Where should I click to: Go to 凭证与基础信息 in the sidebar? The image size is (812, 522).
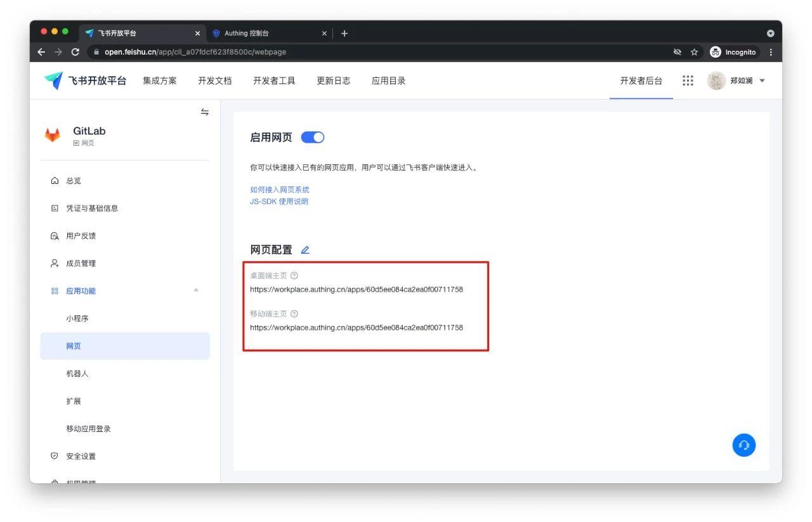click(92, 208)
